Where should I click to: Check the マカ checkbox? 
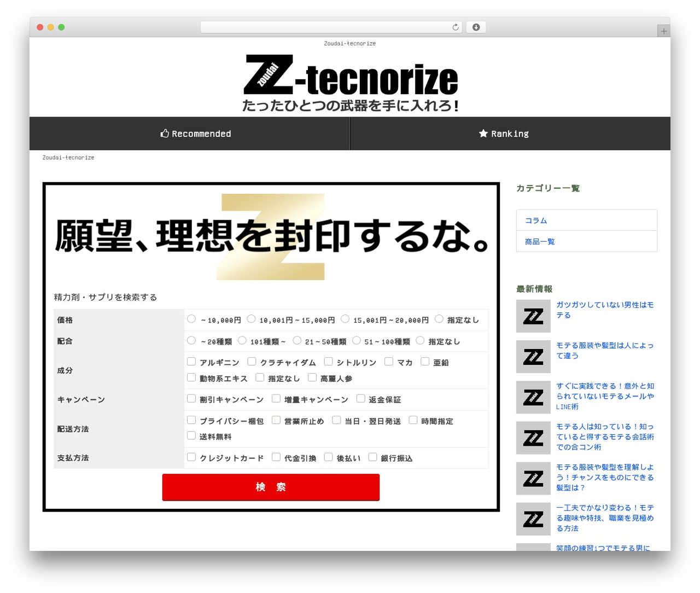click(389, 361)
